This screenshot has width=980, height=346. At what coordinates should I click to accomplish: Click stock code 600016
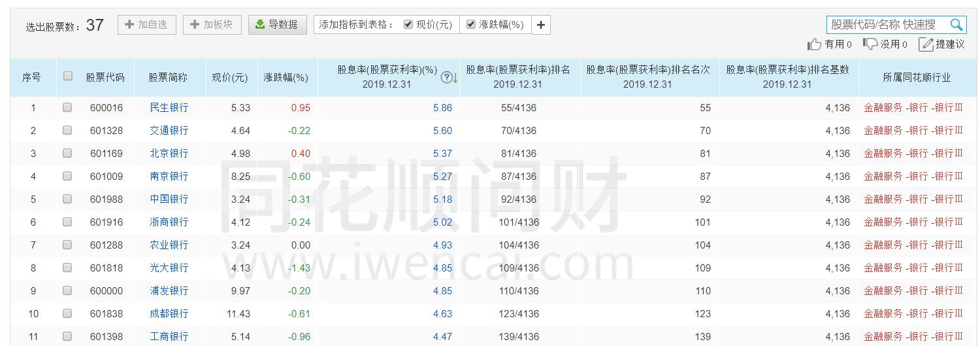[x=106, y=108]
